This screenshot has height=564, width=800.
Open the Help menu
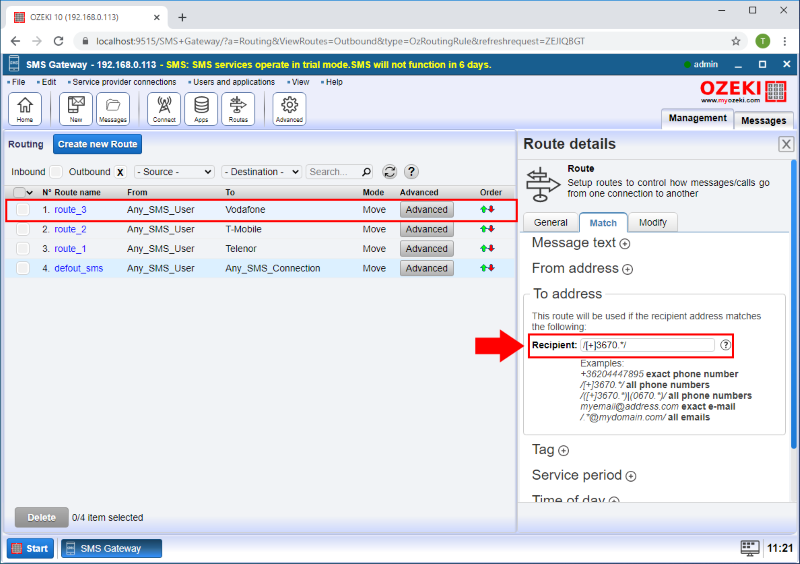click(334, 82)
